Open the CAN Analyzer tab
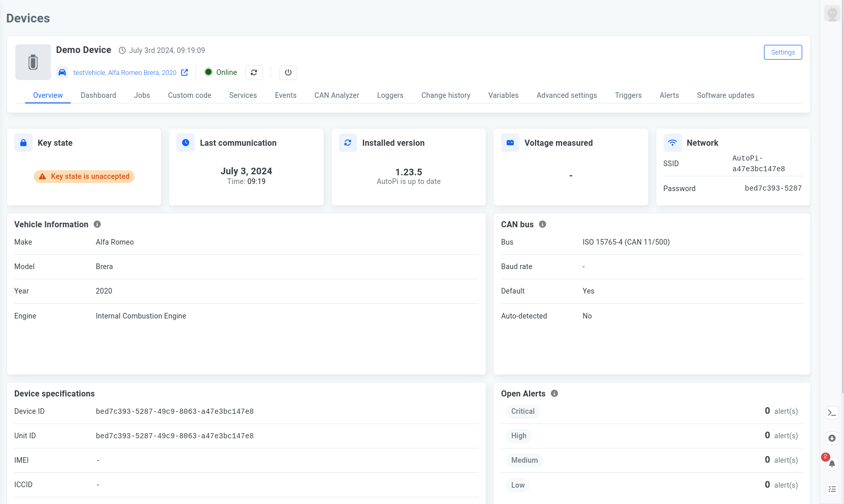The image size is (844, 504). click(x=337, y=95)
